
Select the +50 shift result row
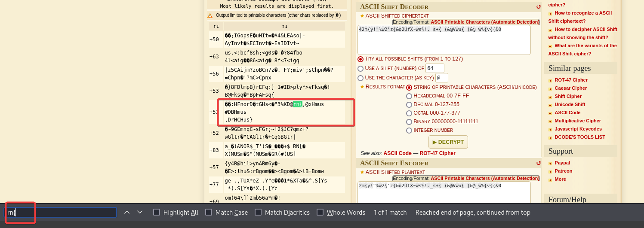click(277, 40)
